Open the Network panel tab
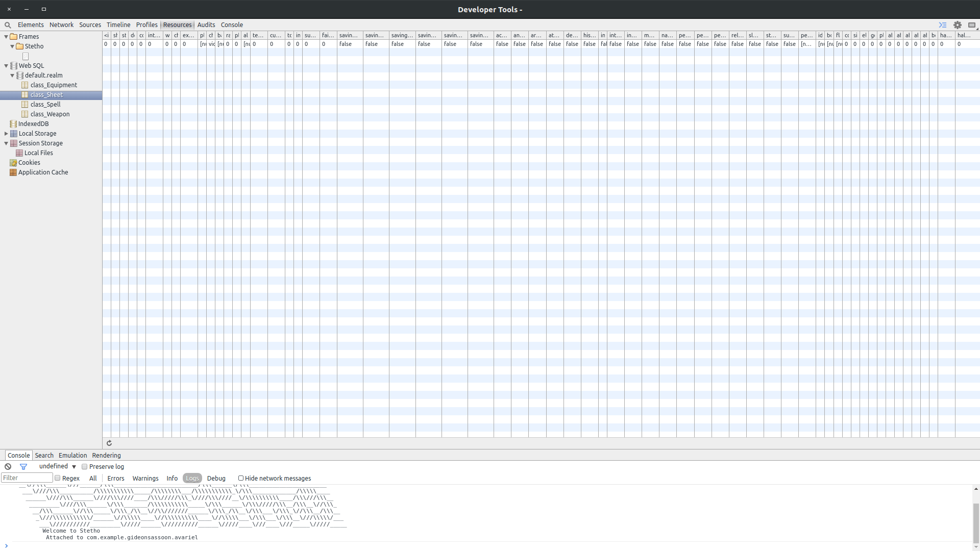980x551 pixels. 61,25
